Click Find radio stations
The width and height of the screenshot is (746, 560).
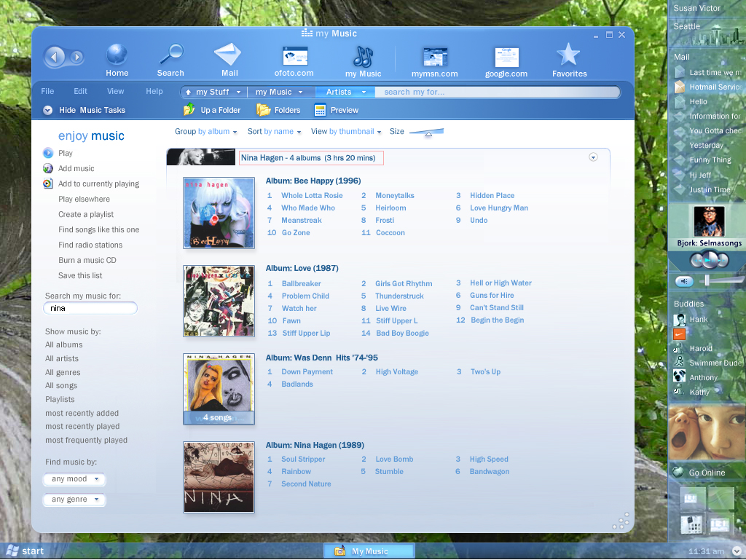[90, 245]
